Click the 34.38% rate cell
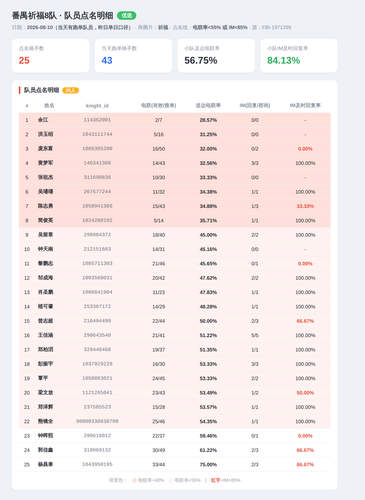The image size is (365, 500). click(208, 192)
